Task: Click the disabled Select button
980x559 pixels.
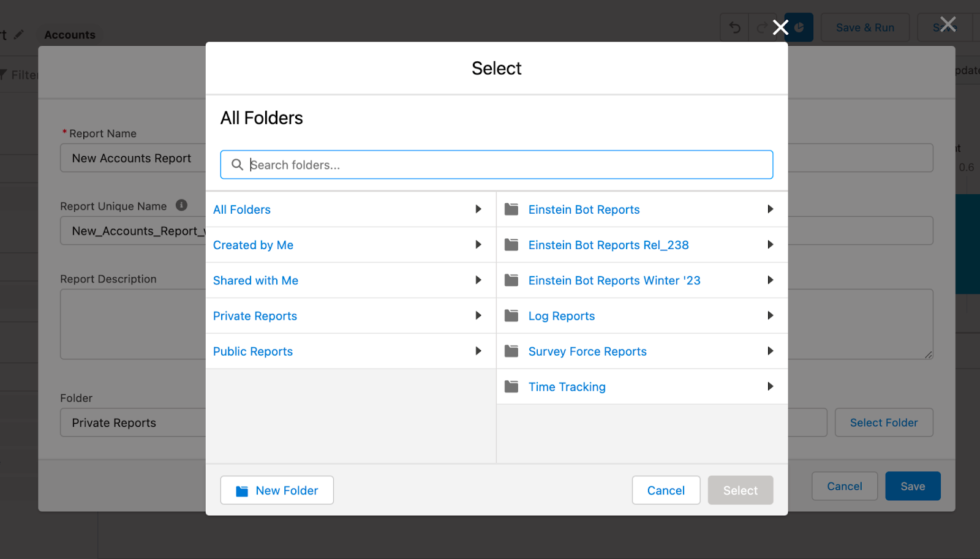Action: tap(741, 490)
